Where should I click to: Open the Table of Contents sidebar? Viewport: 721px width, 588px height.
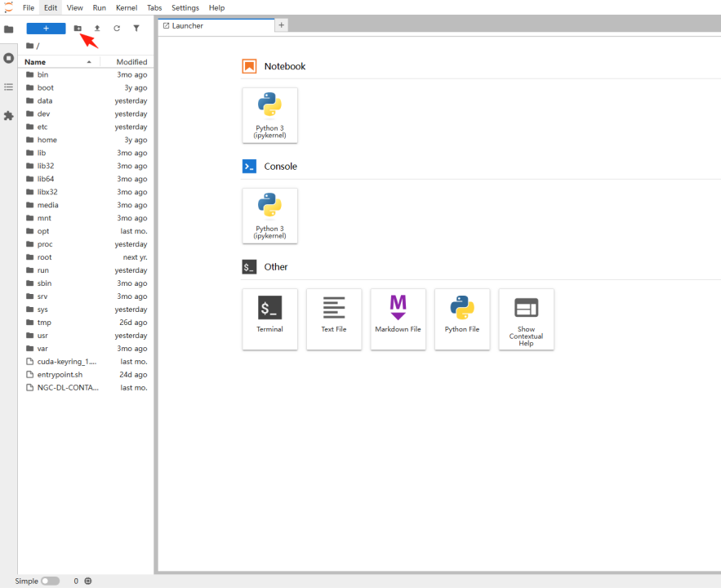tap(8, 87)
